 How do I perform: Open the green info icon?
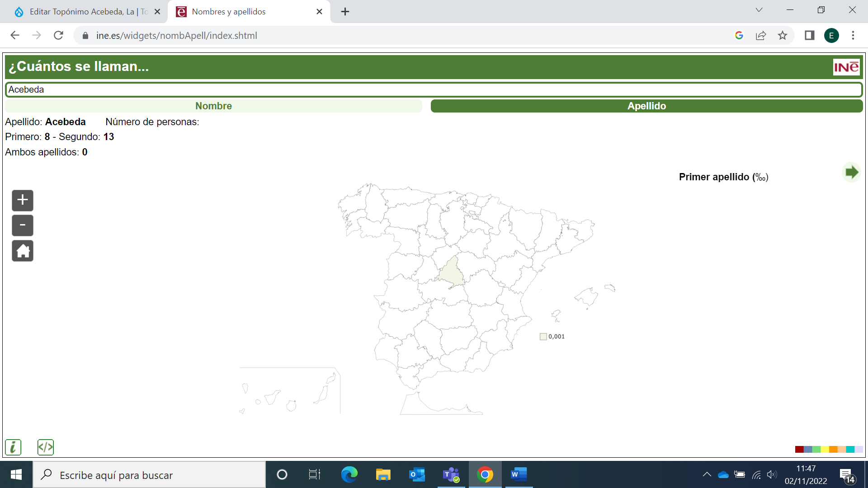(x=13, y=447)
